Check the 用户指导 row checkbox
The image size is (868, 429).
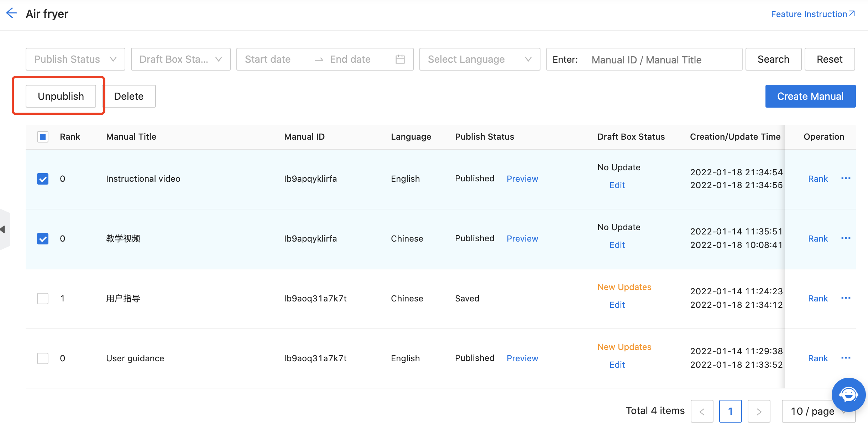tap(43, 298)
